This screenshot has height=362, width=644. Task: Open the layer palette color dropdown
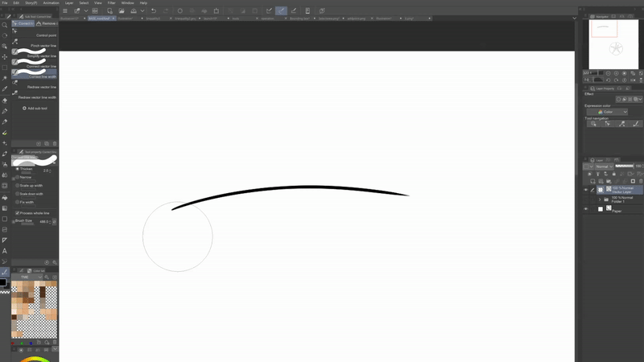(x=588, y=167)
